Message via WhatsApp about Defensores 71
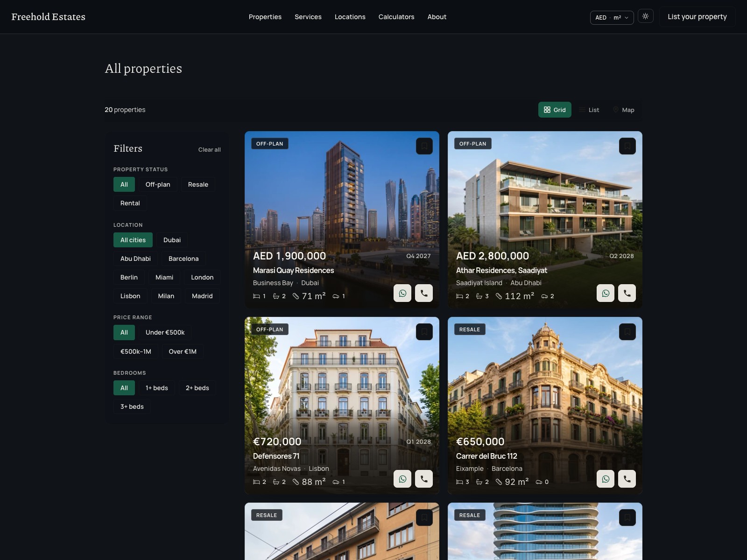Viewport: 747px width, 560px height. point(402,479)
